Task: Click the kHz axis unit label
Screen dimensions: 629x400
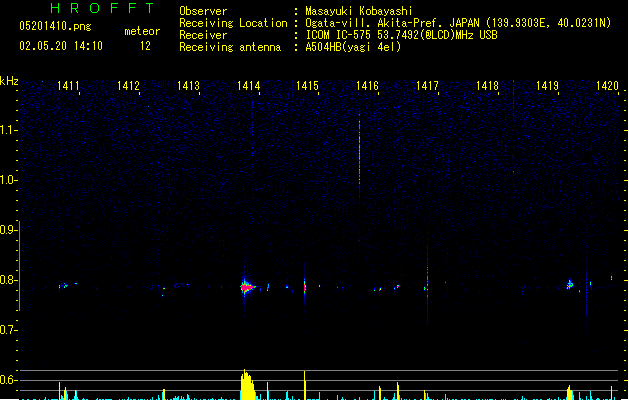Action: (x=9, y=81)
